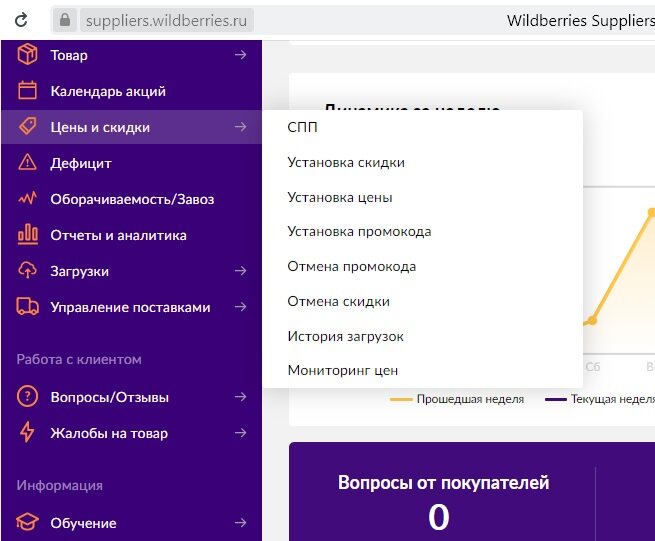The image size is (655, 541).
Task: Click the arrow beside Цены и скидки
Action: [240, 127]
